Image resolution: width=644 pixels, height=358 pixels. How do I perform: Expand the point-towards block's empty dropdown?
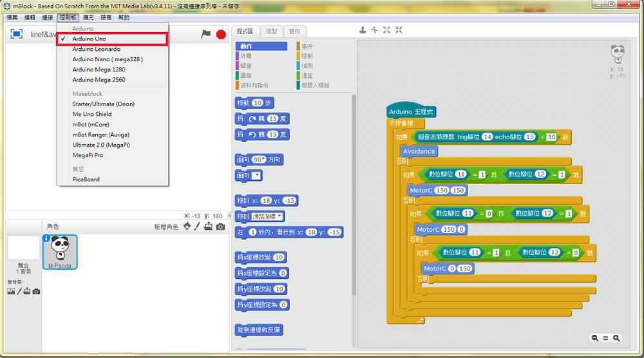pyautogui.click(x=256, y=176)
